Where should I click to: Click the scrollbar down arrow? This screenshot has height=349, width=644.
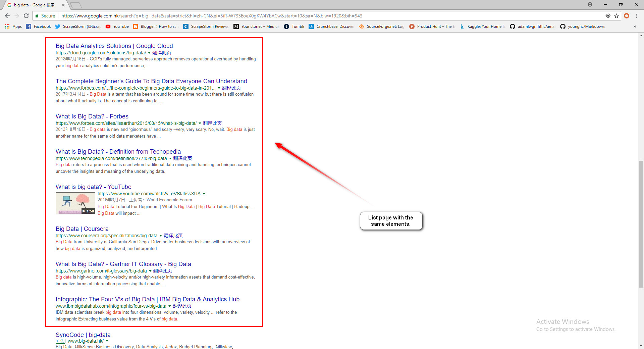(641, 346)
